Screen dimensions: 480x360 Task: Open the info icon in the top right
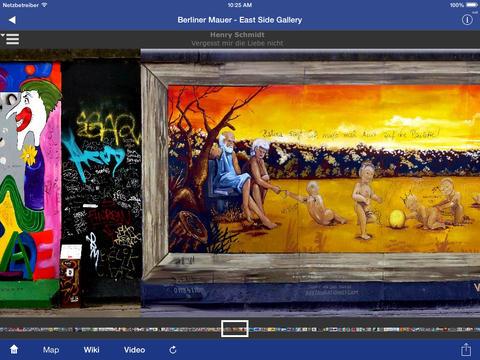(467, 20)
